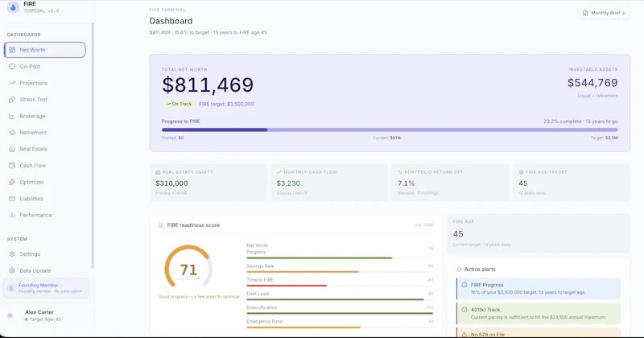Image resolution: width=644 pixels, height=338 pixels.
Task: Click the Time to FIRE red bar
Action: pyautogui.click(x=287, y=286)
